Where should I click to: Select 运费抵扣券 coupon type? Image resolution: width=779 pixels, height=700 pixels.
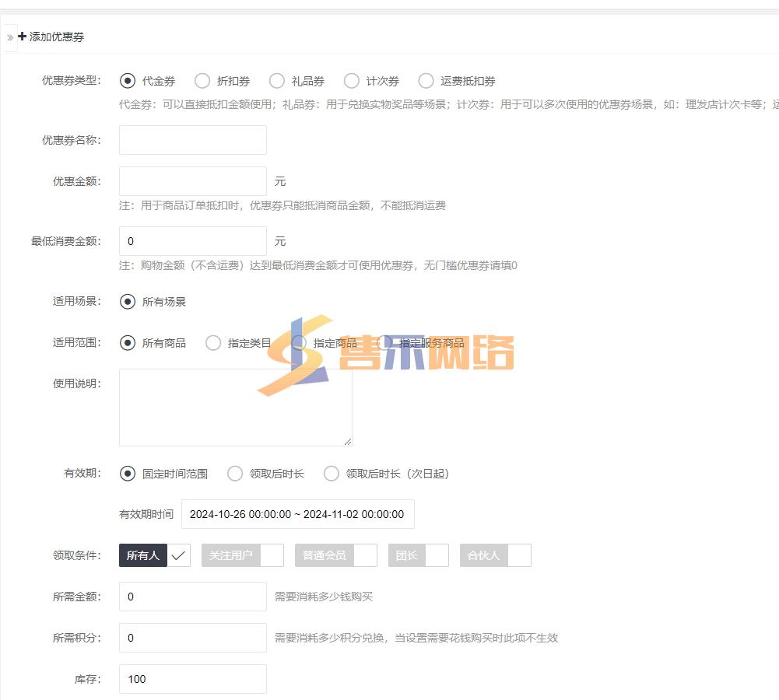[x=426, y=81]
